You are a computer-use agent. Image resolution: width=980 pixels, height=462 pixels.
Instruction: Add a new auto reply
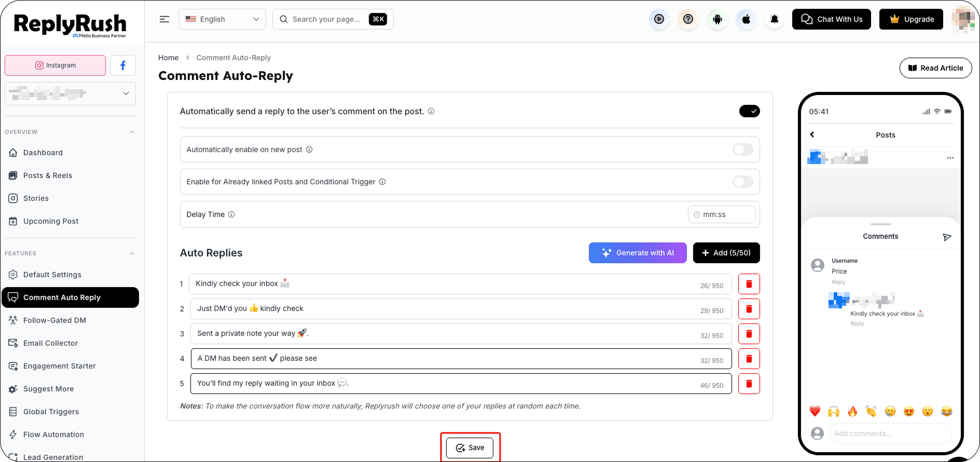pyautogui.click(x=726, y=253)
